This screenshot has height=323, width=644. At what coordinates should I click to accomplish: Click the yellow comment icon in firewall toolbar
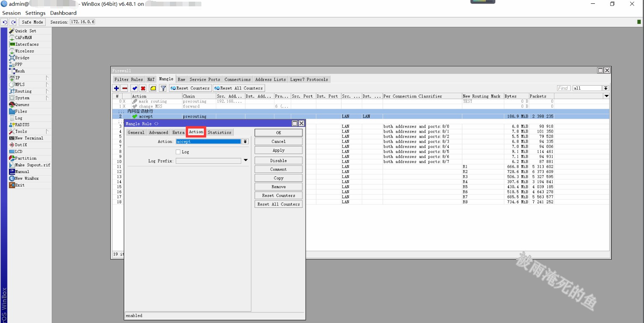pyautogui.click(x=153, y=88)
